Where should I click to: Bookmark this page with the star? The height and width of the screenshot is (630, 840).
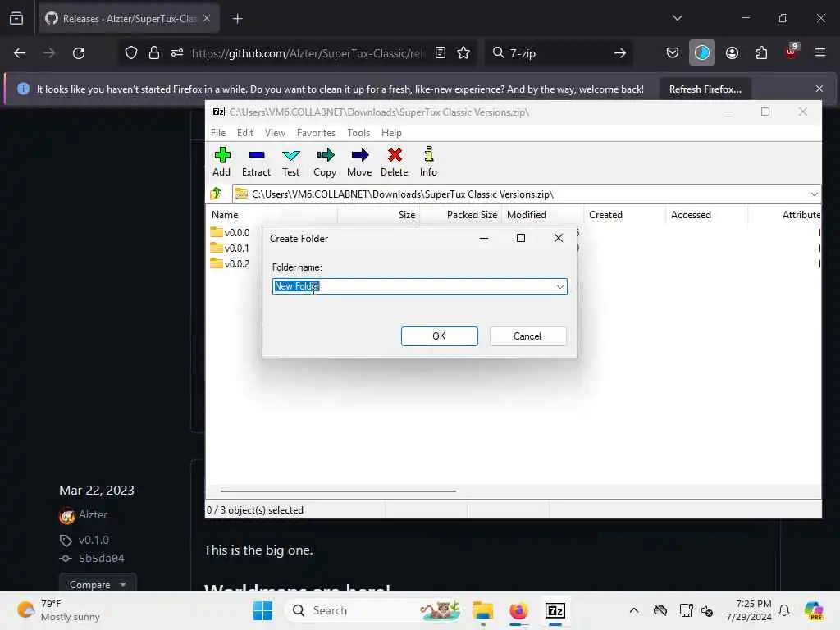(463, 53)
